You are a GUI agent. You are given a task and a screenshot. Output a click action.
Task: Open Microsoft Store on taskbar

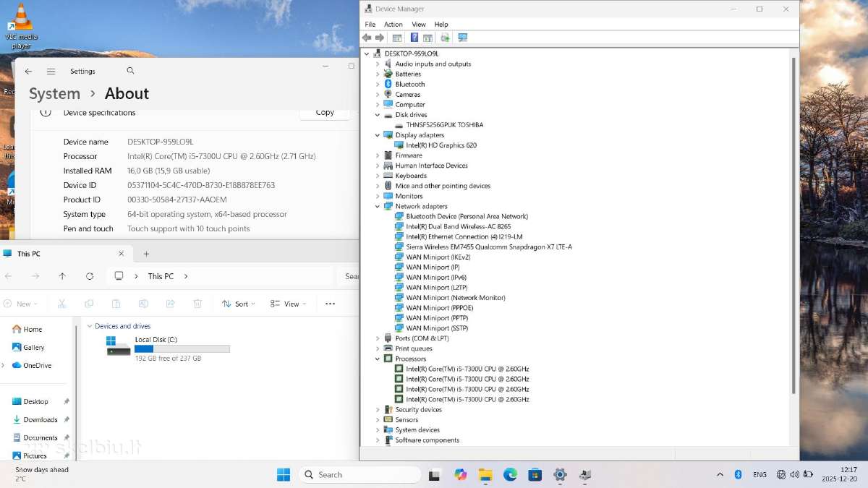[535, 475]
